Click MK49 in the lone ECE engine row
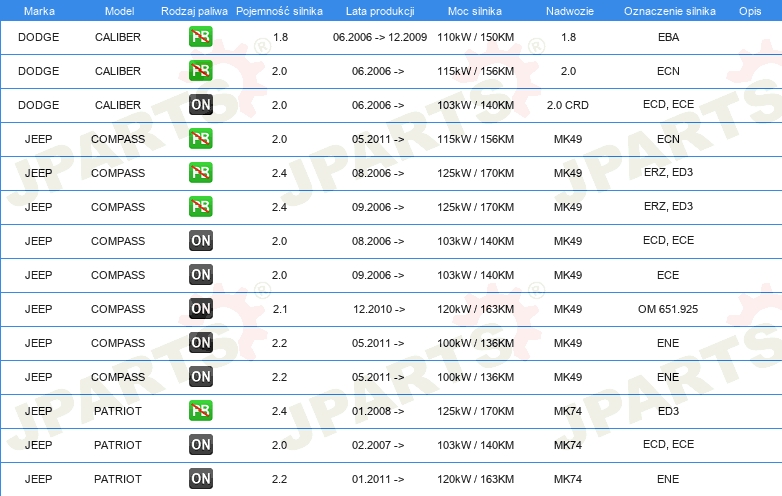Viewport: 782px width, 496px height. coord(568,275)
